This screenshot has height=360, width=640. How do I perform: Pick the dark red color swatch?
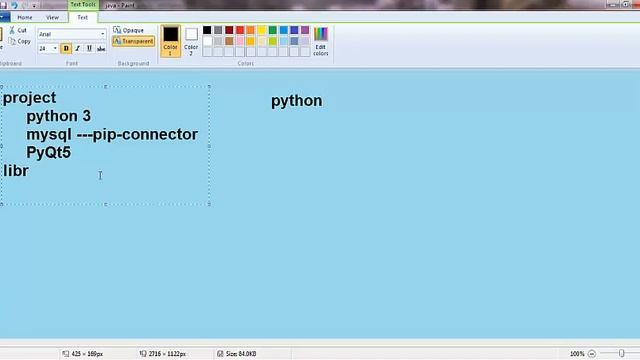[229, 30]
